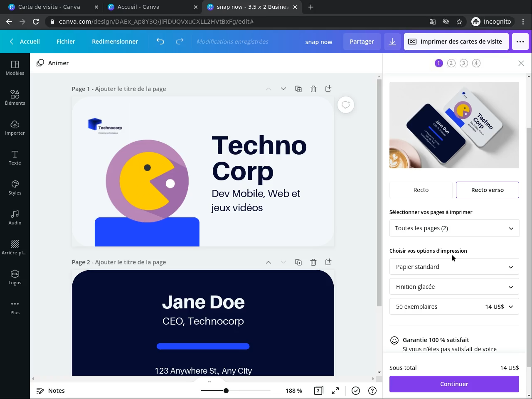This screenshot has width=532, height=399.
Task: Select Recto single-sided option
Action: click(x=421, y=190)
